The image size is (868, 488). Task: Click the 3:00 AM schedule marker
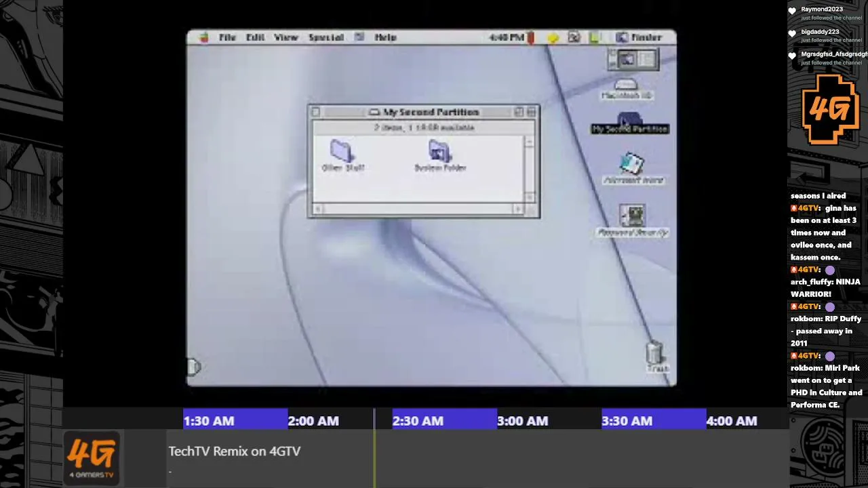point(522,421)
